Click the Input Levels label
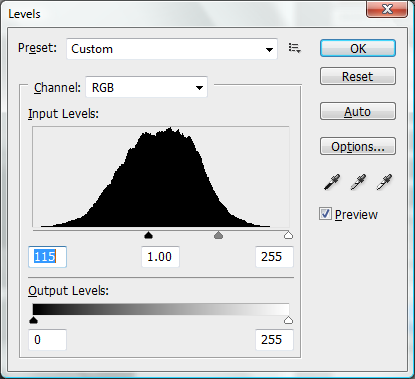Viewport: 415px width, 379px height. click(63, 114)
